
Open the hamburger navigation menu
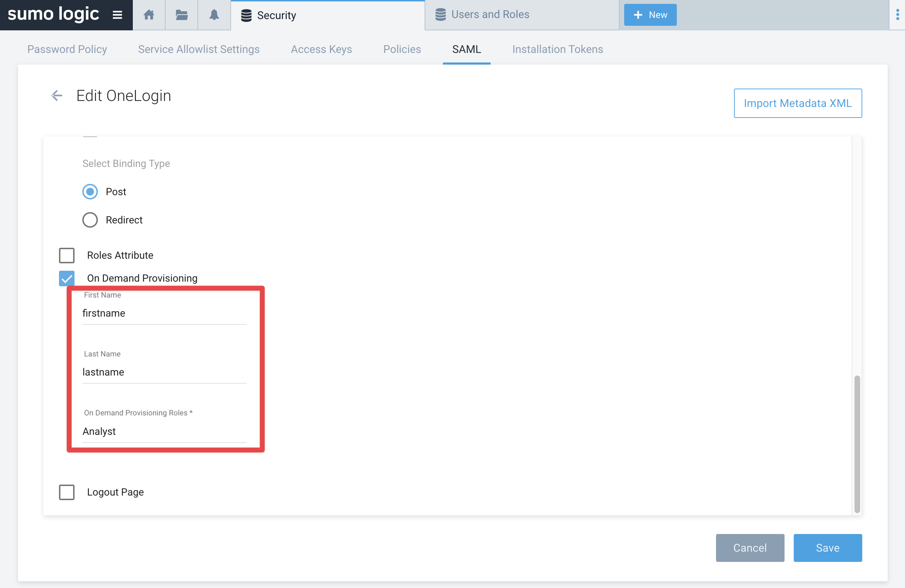pyautogui.click(x=117, y=15)
